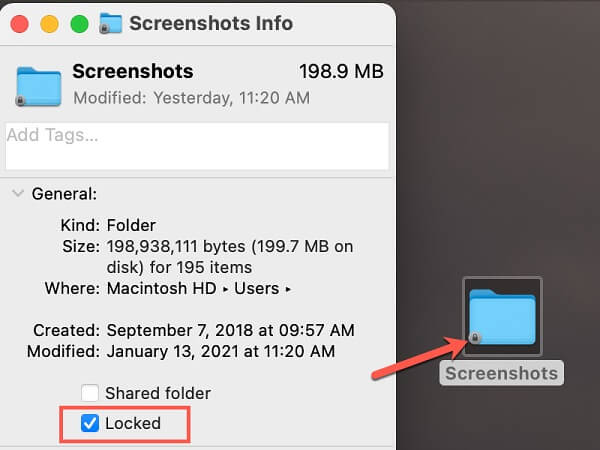Click the lock badge on the Info header folder icon
This screenshot has height=450, width=600.
click(x=21, y=101)
